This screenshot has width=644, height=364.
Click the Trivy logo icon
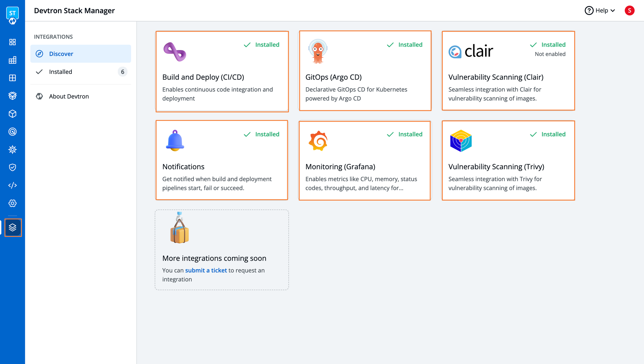tap(461, 141)
